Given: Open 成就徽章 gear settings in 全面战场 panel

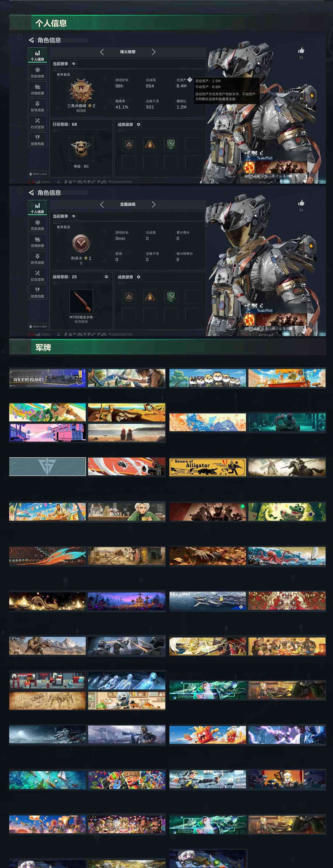Looking at the screenshot, I should point(139,277).
